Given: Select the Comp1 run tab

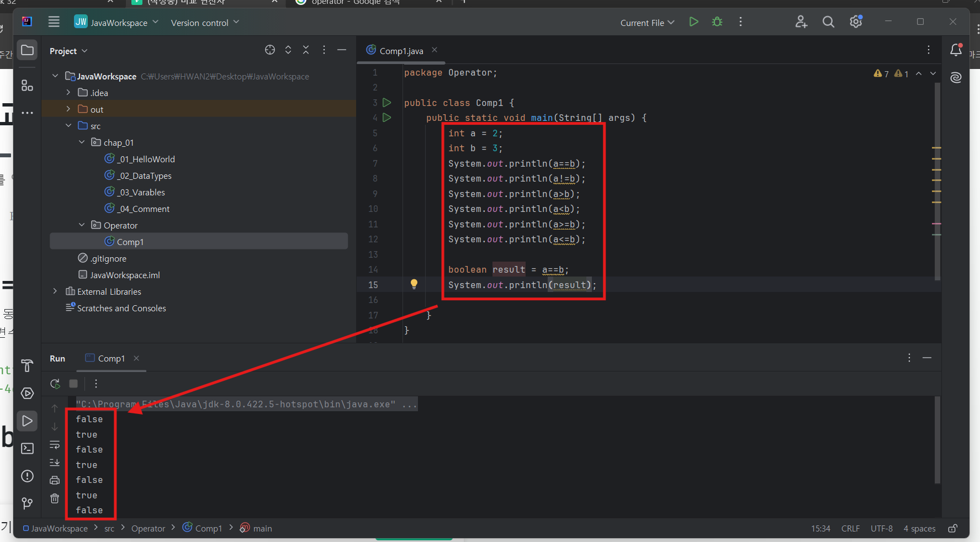Looking at the screenshot, I should [111, 359].
